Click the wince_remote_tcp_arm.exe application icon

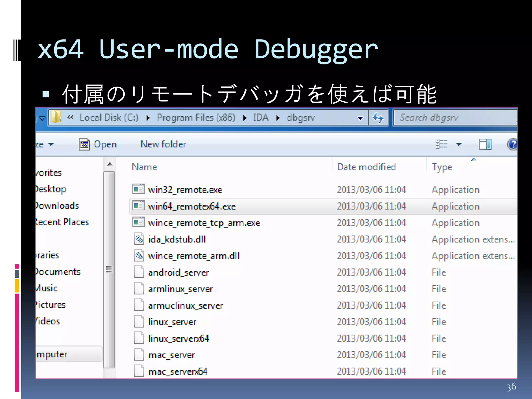[x=138, y=222]
